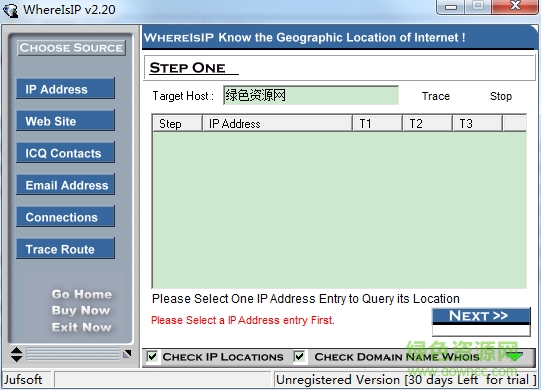Screen dimensions: 541x390
Task: Click the WhereIsIP title bar app icon
Action: click(x=10, y=10)
